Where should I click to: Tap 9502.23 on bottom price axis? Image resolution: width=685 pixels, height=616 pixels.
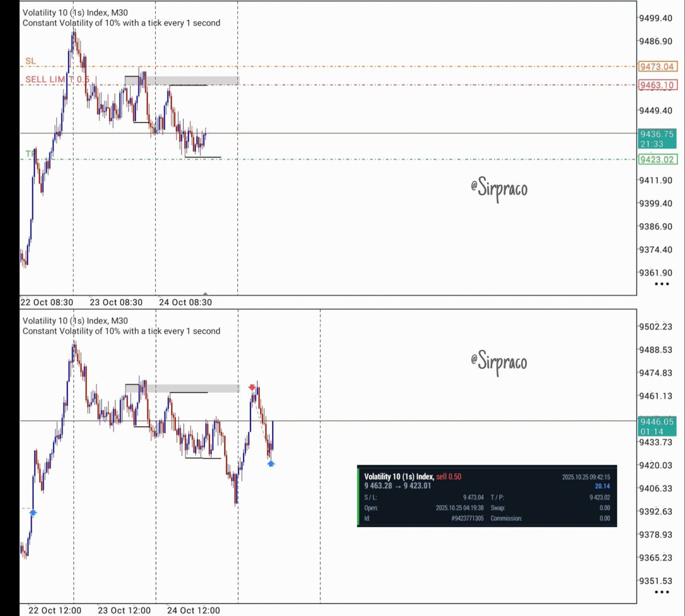click(x=655, y=327)
